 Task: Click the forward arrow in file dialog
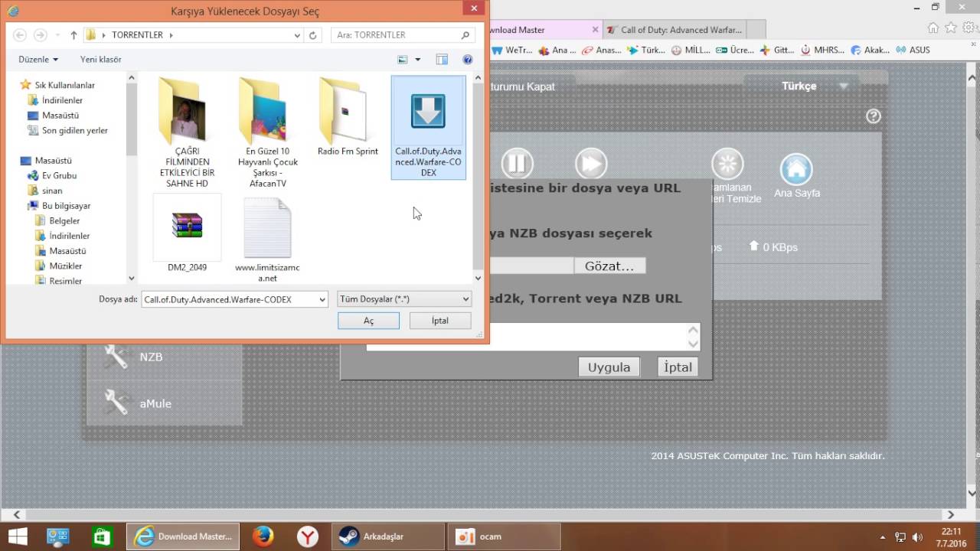point(41,35)
